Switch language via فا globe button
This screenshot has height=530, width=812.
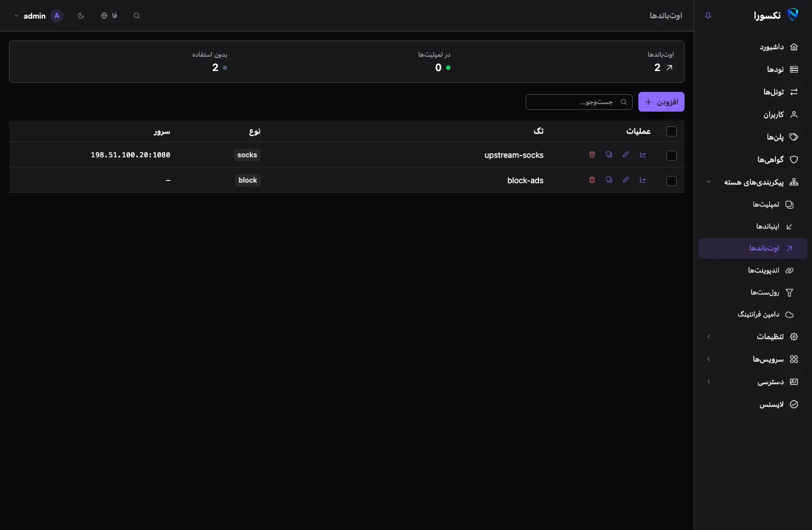109,16
